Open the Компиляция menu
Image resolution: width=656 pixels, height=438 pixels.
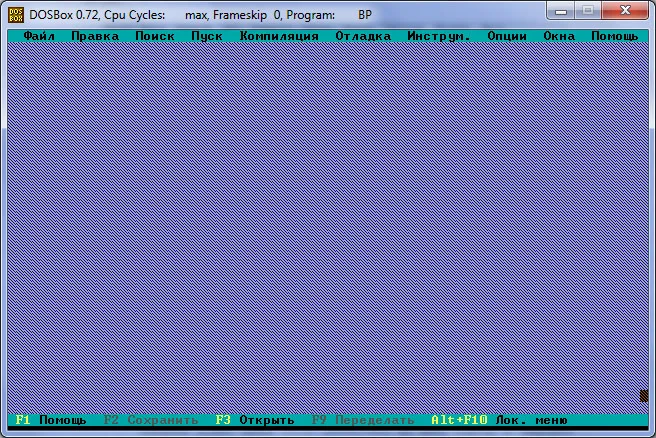point(279,36)
